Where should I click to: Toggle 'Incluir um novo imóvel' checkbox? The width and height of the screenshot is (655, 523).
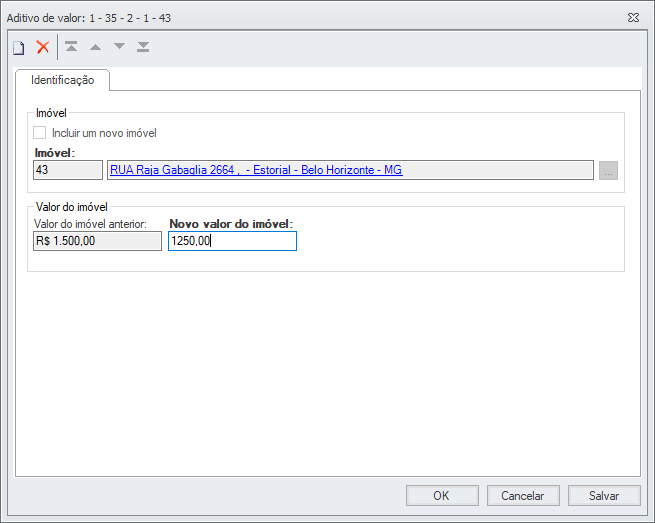(40, 133)
